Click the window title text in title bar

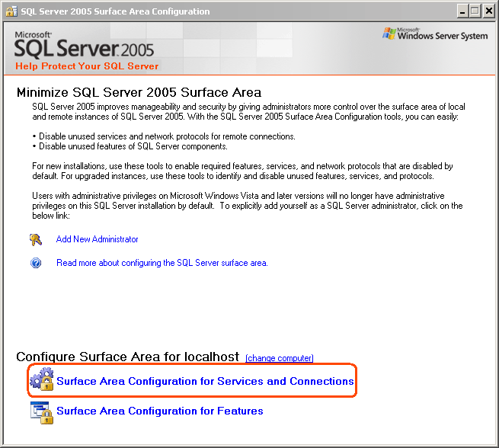(115, 11)
